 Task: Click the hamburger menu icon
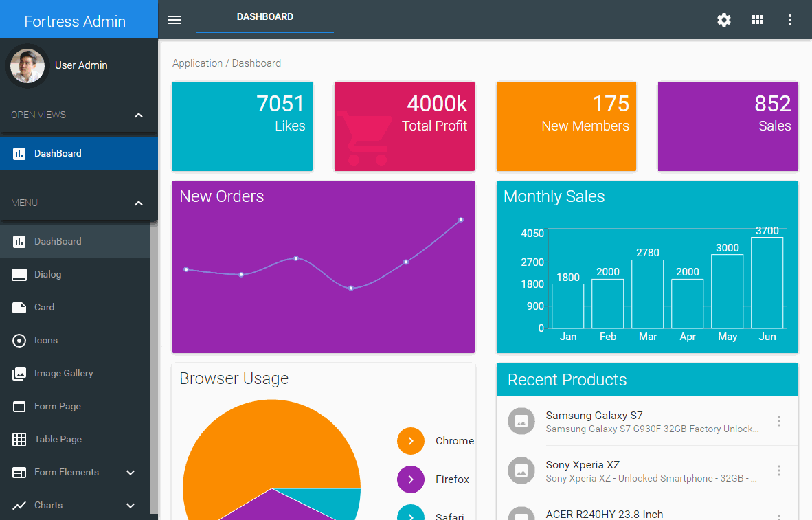point(174,20)
